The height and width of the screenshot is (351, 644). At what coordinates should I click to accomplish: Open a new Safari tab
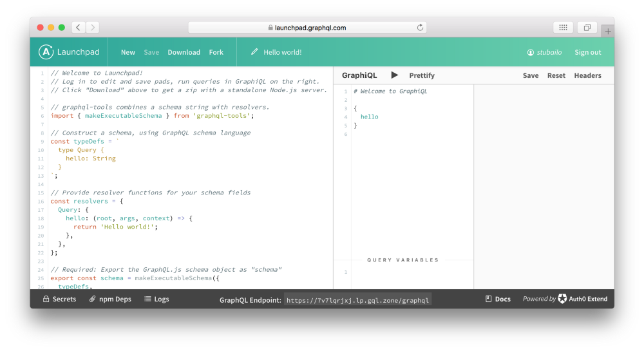608,31
